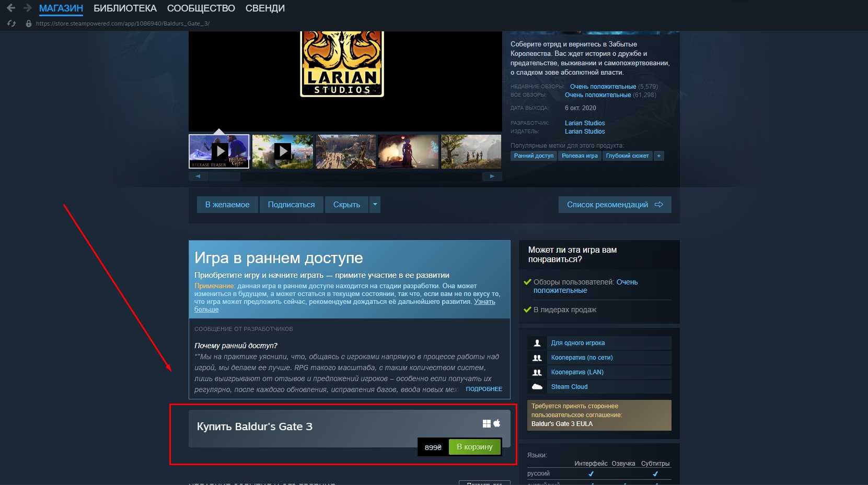Image resolution: width=868 pixels, height=485 pixels.
Task: Click the lock icon beside the URL
Action: click(29, 23)
